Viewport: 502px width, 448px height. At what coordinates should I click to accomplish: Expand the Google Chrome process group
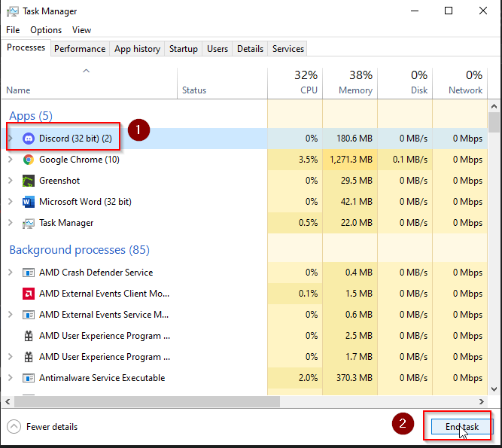pos(11,160)
